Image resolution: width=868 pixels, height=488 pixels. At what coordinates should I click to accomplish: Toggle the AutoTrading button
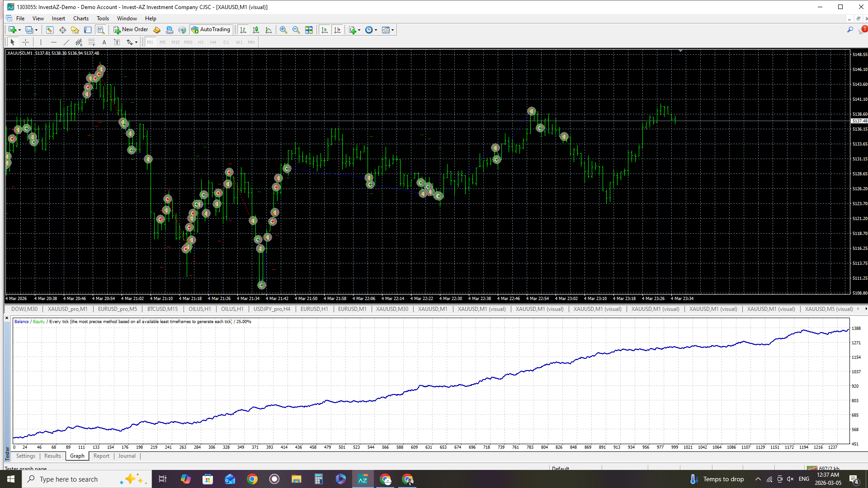211,30
